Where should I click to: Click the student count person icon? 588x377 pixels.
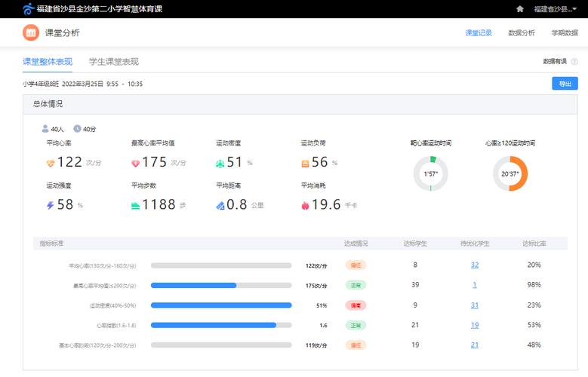[45, 128]
